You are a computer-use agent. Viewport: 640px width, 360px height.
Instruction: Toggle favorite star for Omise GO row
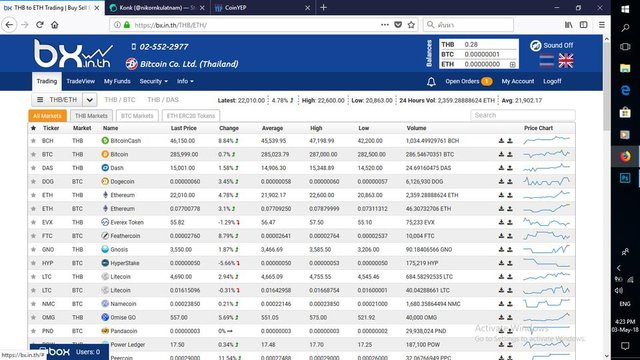(x=33, y=318)
